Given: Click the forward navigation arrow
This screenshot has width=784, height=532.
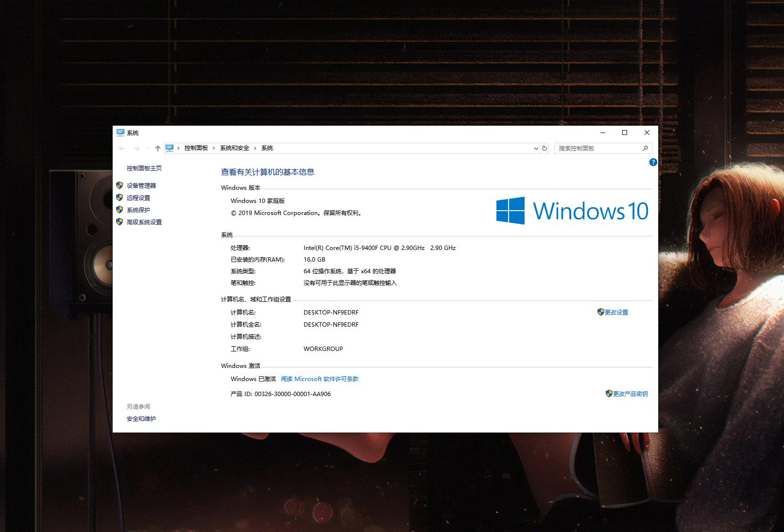Looking at the screenshot, I should click(136, 149).
